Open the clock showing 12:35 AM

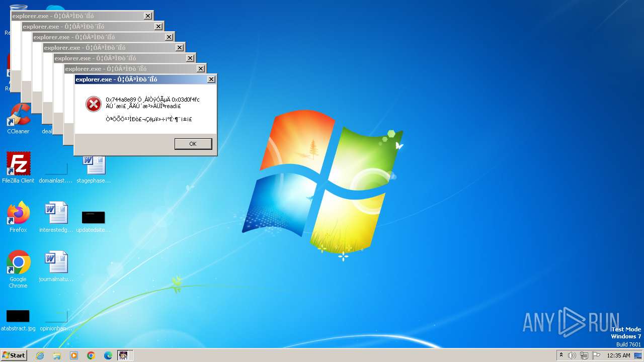618,355
